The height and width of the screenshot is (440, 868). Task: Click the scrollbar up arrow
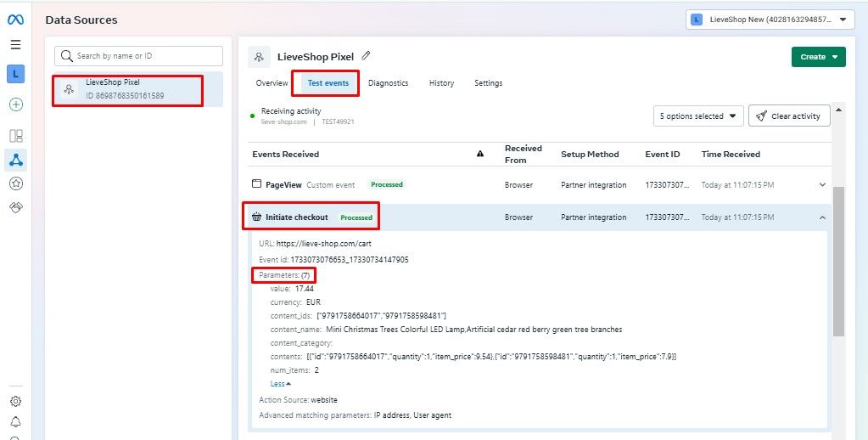tap(838, 110)
